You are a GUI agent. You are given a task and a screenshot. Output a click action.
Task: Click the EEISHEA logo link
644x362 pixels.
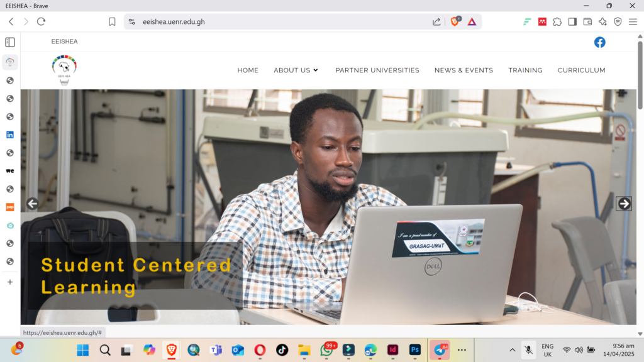65,70
